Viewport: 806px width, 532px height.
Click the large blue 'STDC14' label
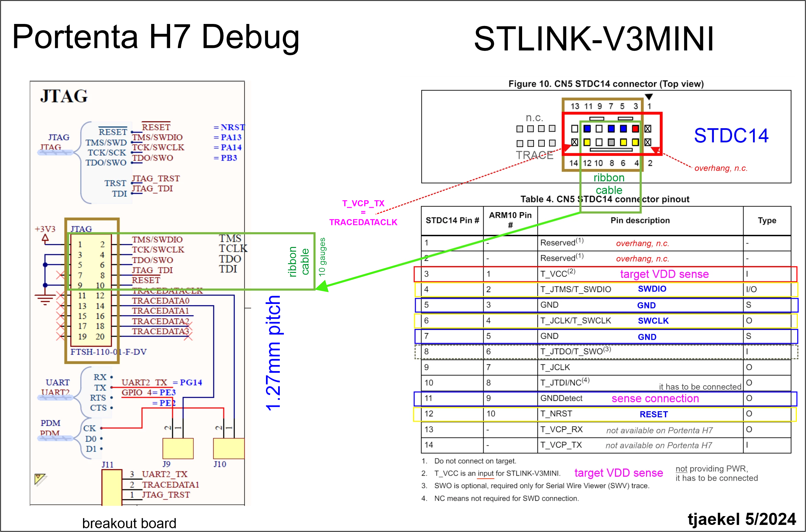[x=731, y=135]
